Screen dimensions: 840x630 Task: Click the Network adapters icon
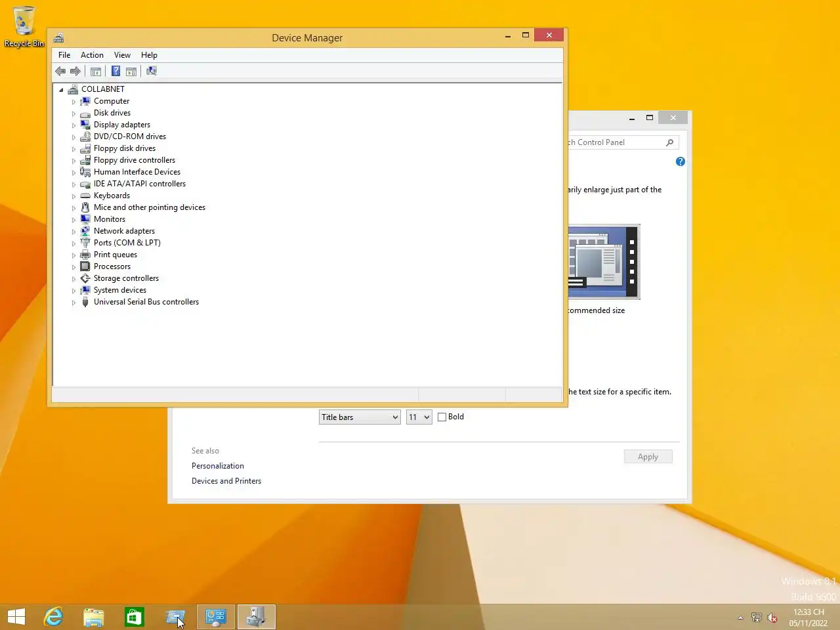coord(85,231)
